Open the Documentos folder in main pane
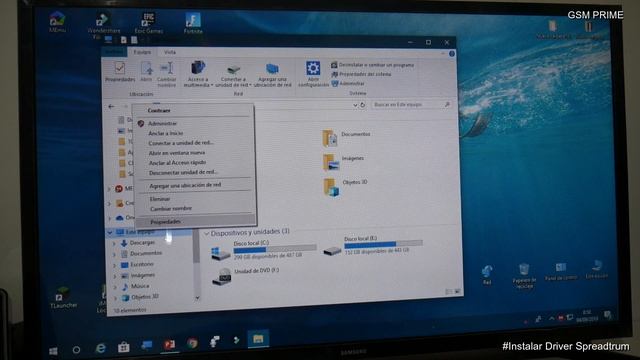The height and width of the screenshot is (360, 640). (x=346, y=138)
